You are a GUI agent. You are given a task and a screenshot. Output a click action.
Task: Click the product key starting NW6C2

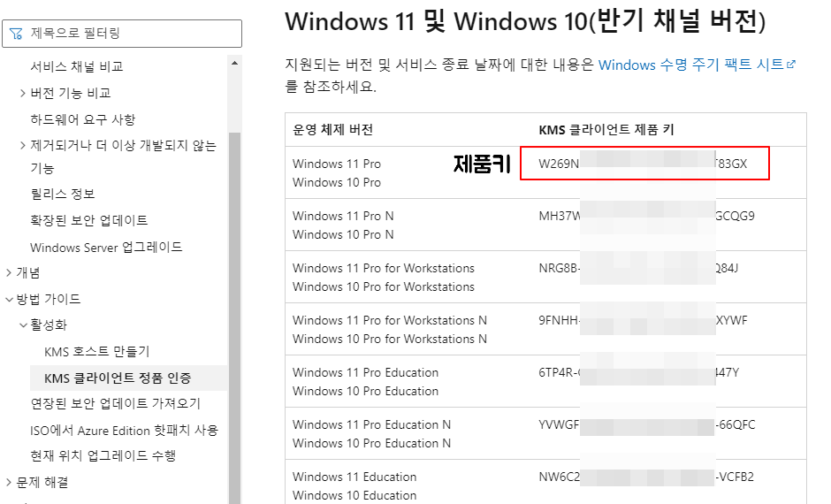click(646, 477)
